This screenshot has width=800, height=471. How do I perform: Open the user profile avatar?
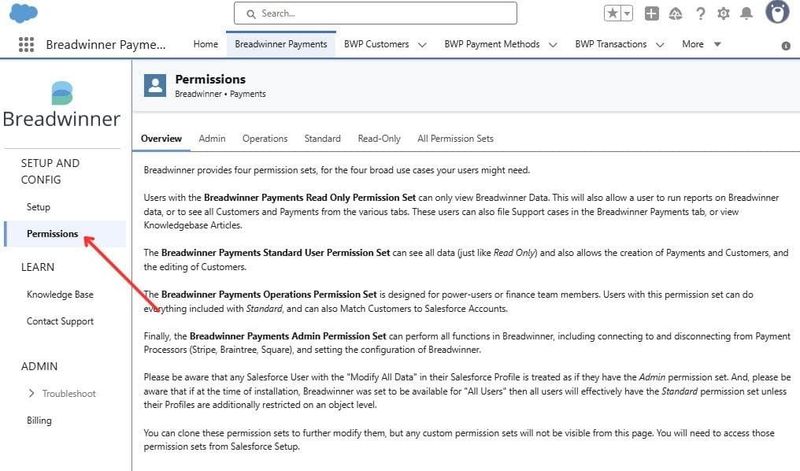tap(778, 13)
